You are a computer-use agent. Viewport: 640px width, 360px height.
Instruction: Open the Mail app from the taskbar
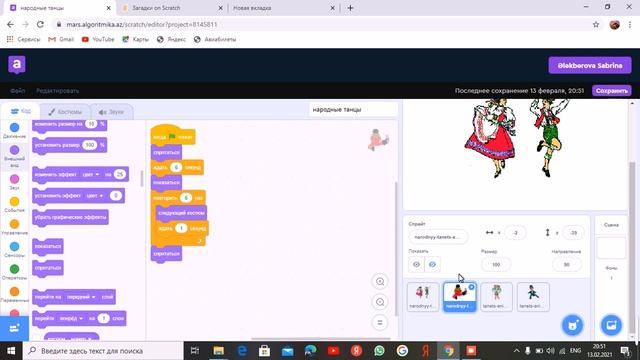click(287, 351)
